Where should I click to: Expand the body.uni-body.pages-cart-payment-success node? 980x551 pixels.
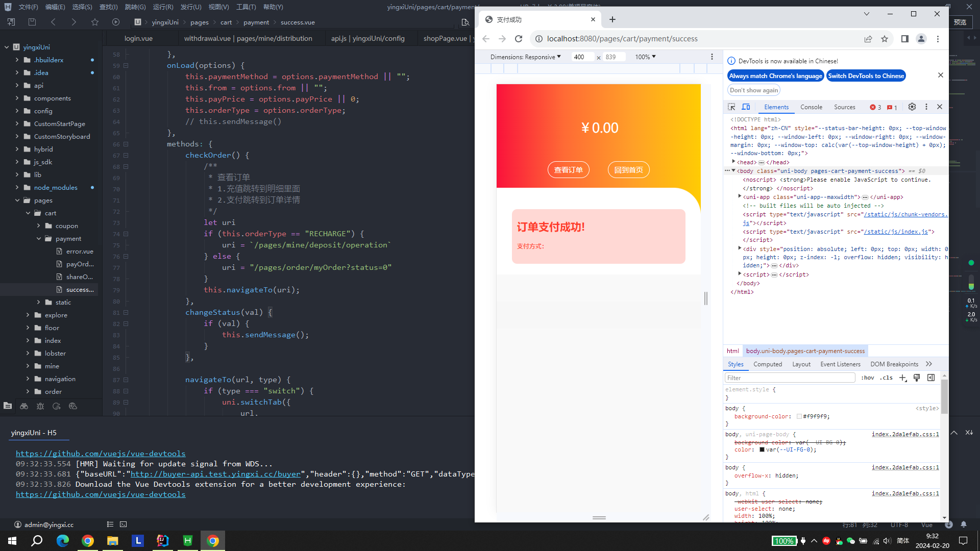[x=734, y=171]
